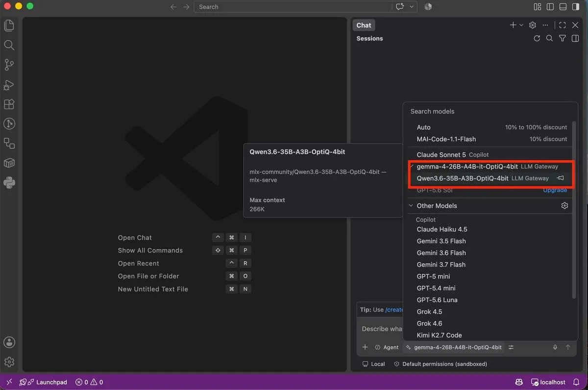The width and height of the screenshot is (588, 390).
Task: Open chat tools configuration sliders icon
Action: (511, 347)
